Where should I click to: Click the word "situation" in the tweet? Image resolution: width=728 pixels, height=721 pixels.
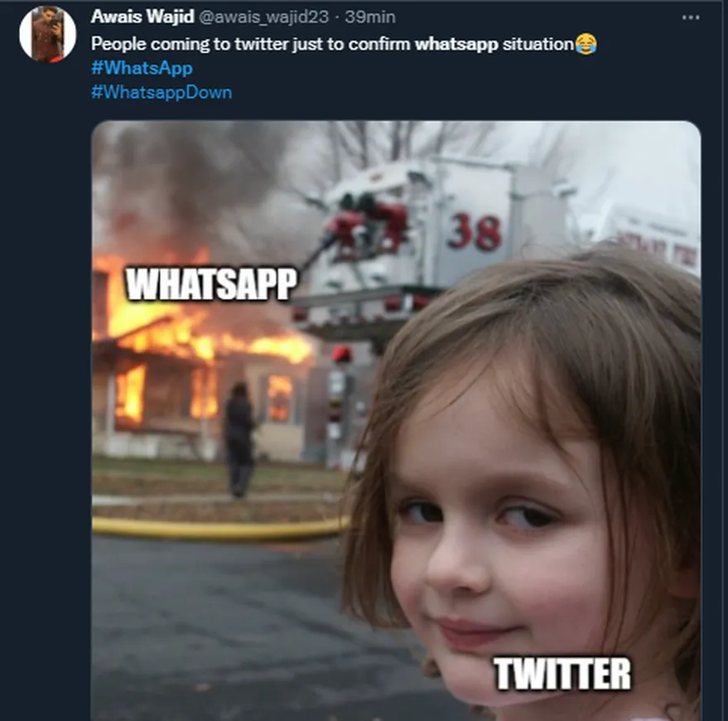tap(538, 44)
